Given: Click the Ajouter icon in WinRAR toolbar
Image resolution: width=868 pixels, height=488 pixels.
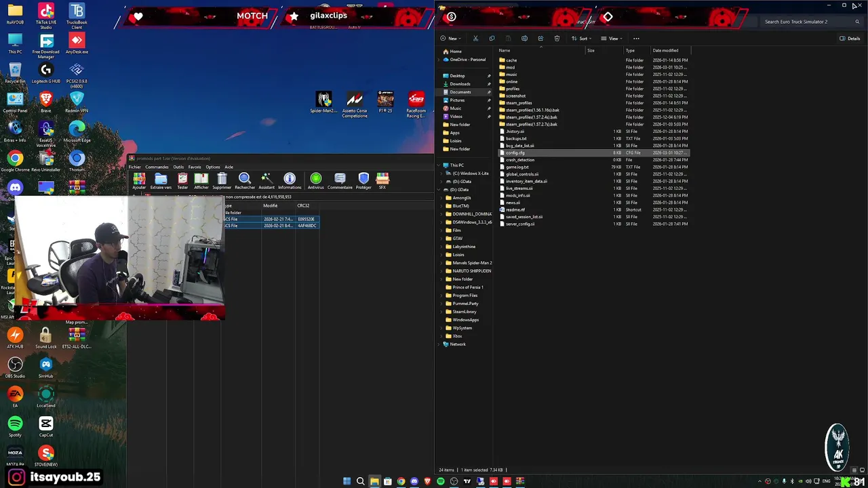Looking at the screenshot, I should tap(139, 179).
